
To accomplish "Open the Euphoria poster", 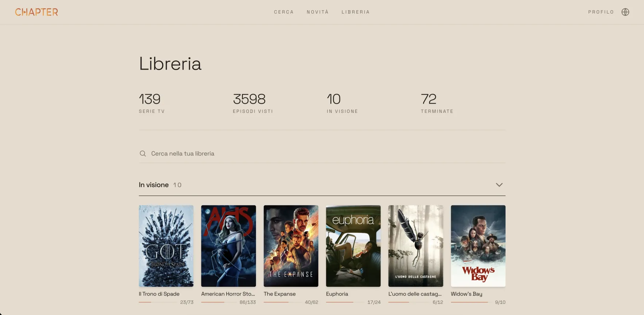I will click(x=353, y=246).
